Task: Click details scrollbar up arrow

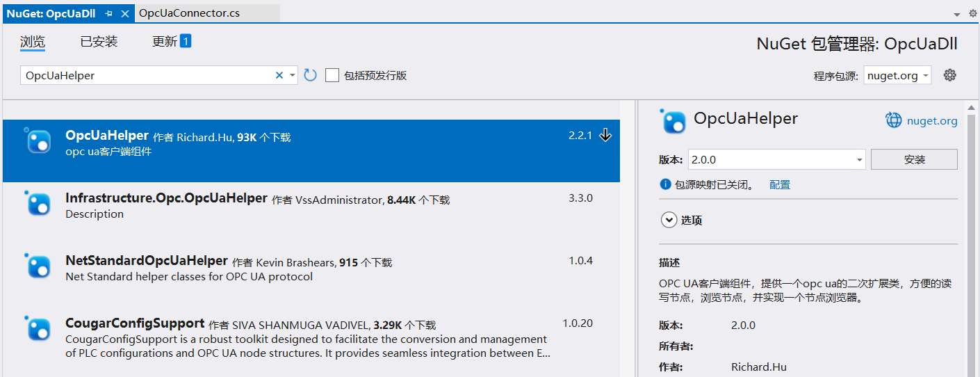Action: point(972,106)
